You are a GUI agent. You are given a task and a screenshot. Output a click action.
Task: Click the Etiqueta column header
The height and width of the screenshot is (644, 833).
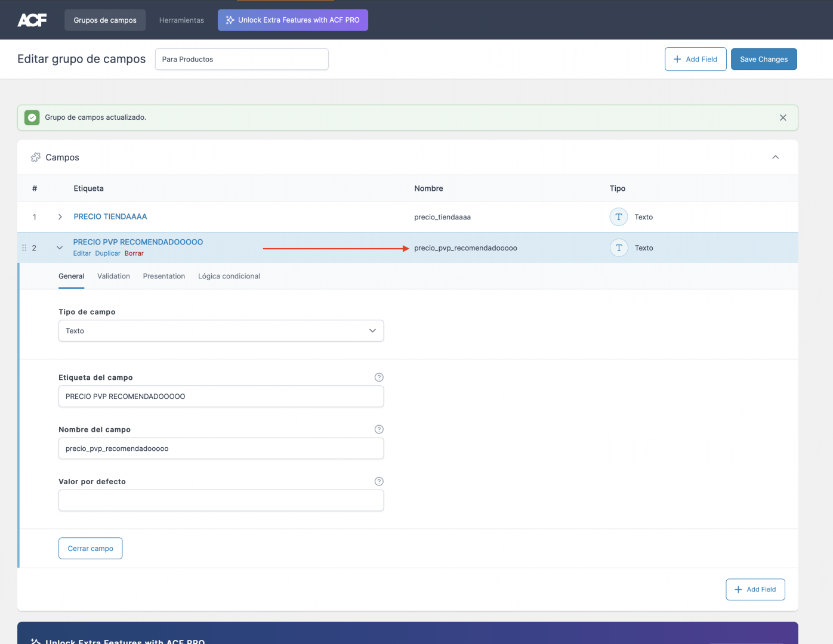pos(88,188)
